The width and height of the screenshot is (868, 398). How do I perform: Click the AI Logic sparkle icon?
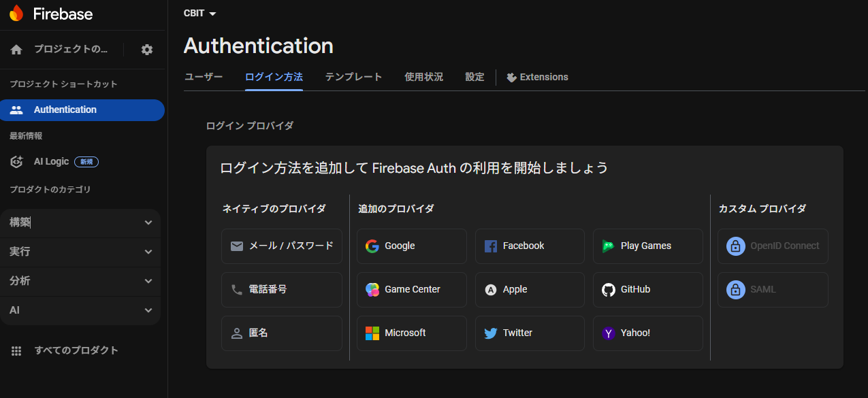pos(17,162)
